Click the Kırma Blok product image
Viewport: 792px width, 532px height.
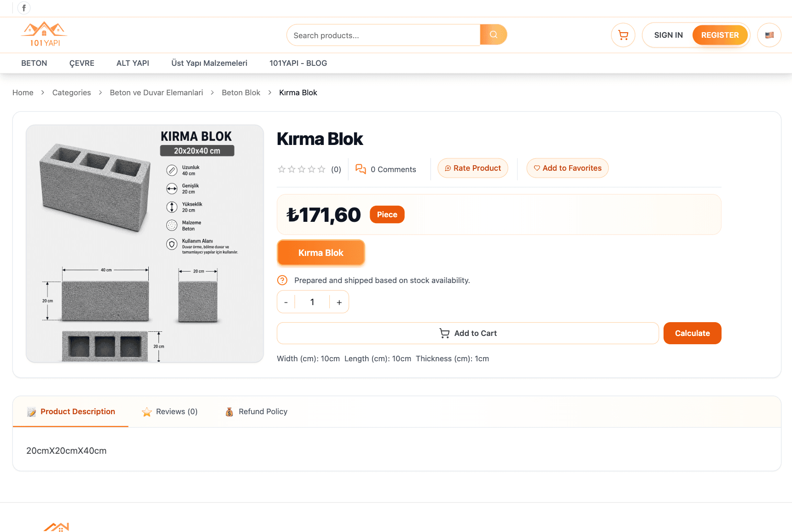pyautogui.click(x=145, y=243)
